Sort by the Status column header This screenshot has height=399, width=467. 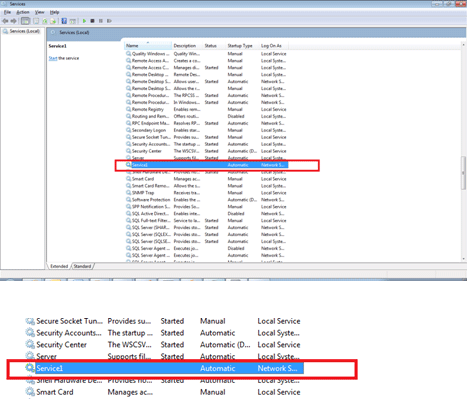[214, 45]
